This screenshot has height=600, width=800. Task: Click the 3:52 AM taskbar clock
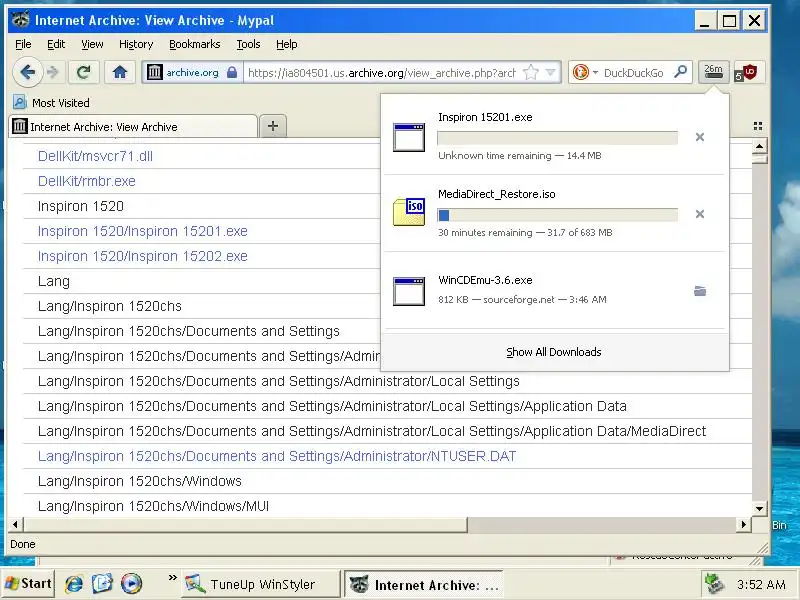click(761, 585)
